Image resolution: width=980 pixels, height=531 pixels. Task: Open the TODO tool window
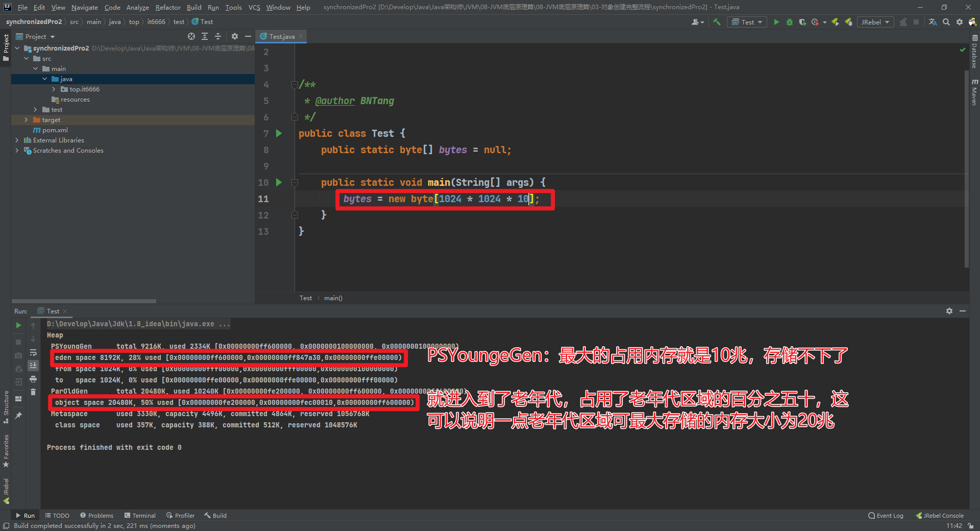pos(57,516)
